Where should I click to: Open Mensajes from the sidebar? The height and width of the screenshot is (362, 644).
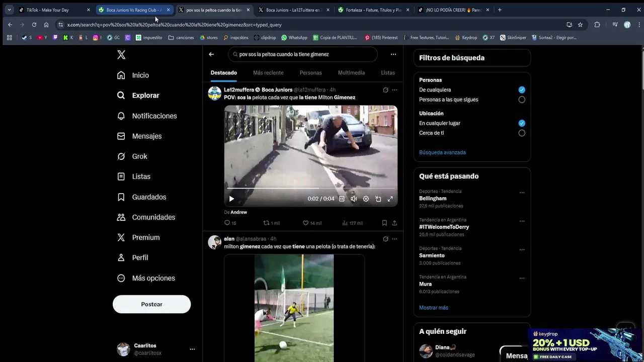click(139, 136)
